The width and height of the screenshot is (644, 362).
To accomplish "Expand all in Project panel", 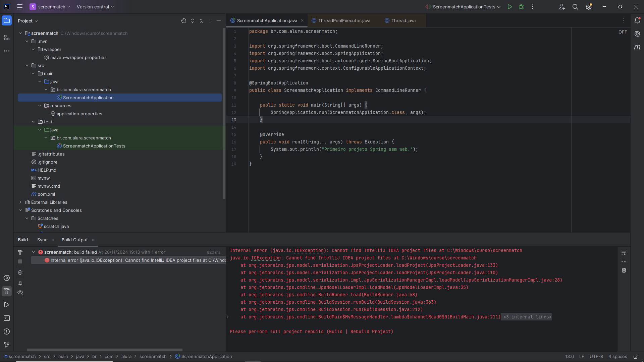I will 193,21.
